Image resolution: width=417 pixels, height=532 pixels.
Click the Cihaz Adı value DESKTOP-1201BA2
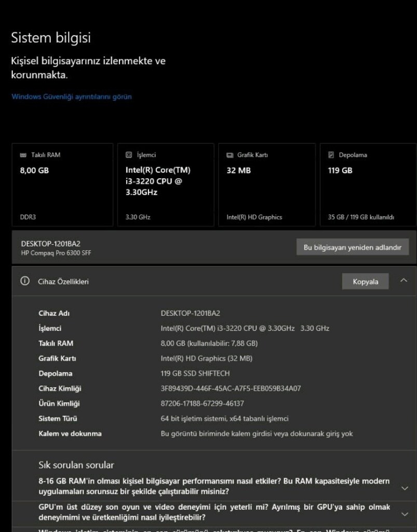click(x=191, y=313)
